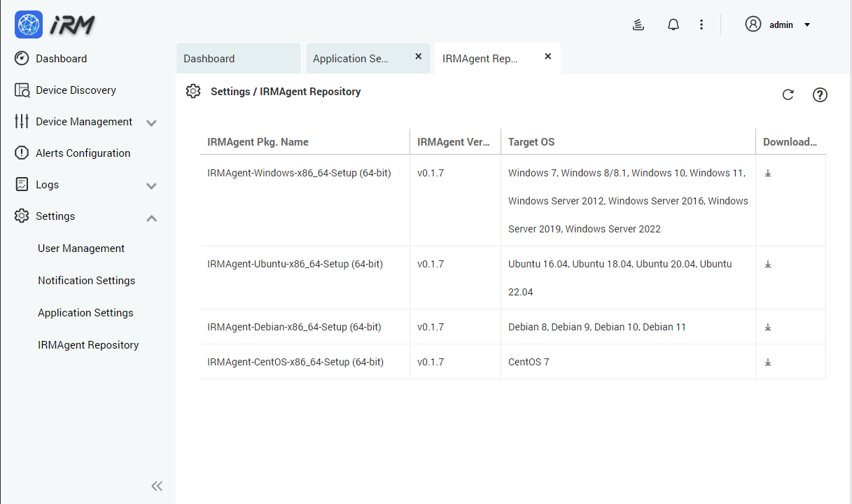The image size is (852, 504).
Task: Open the help question mark icon
Action: pyautogui.click(x=820, y=94)
